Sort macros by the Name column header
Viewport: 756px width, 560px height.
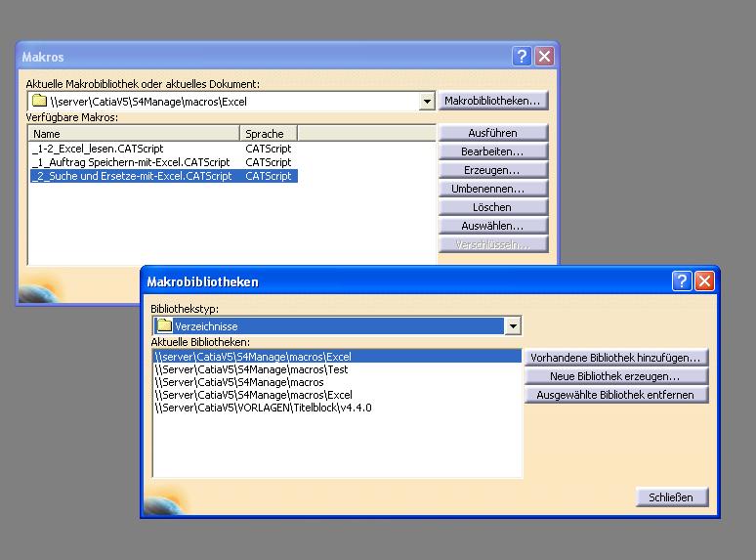tap(134, 134)
